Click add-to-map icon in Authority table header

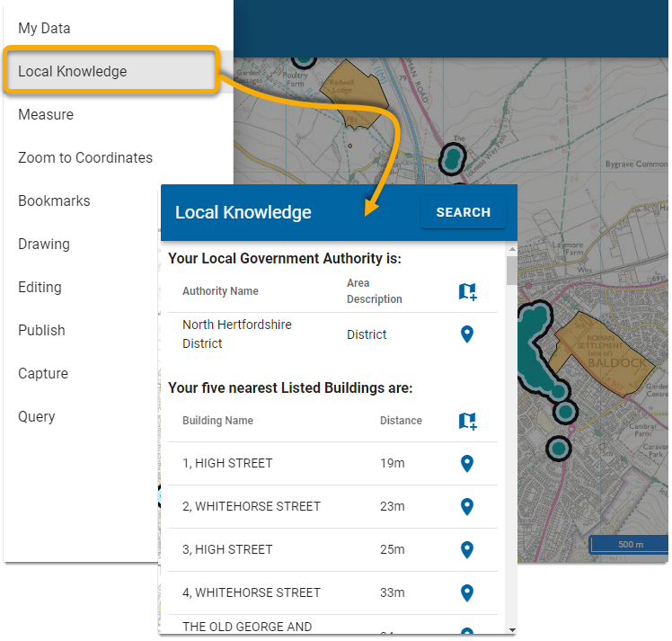[x=467, y=291]
